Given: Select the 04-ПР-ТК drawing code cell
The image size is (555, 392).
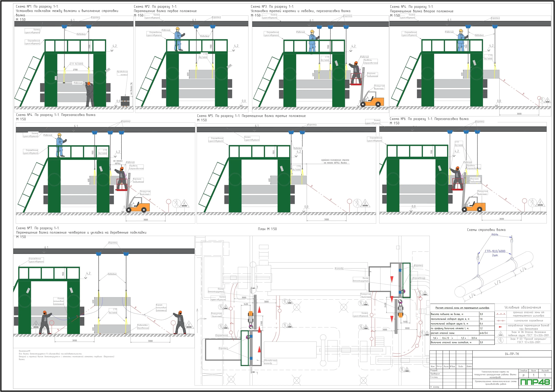Looking at the screenshot, I should click(x=512, y=354).
